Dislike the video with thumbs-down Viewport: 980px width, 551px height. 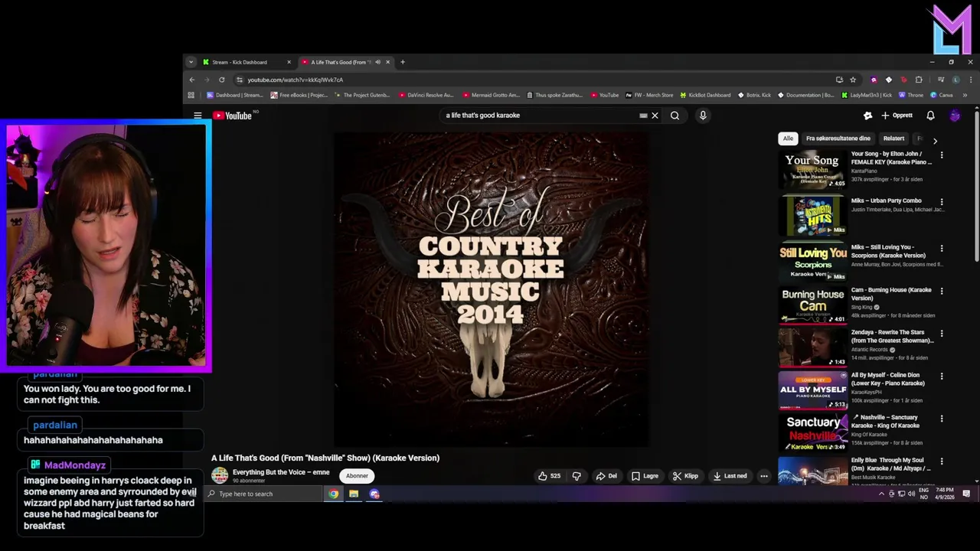pyautogui.click(x=577, y=476)
